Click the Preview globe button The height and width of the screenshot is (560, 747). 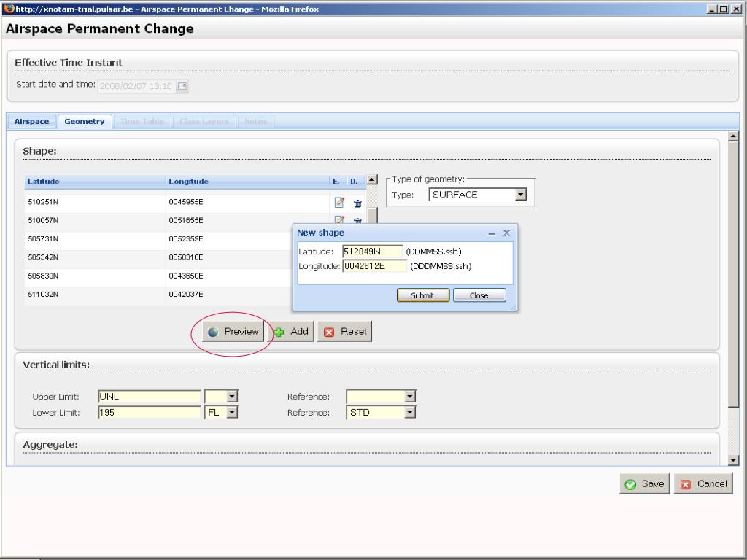pos(233,332)
